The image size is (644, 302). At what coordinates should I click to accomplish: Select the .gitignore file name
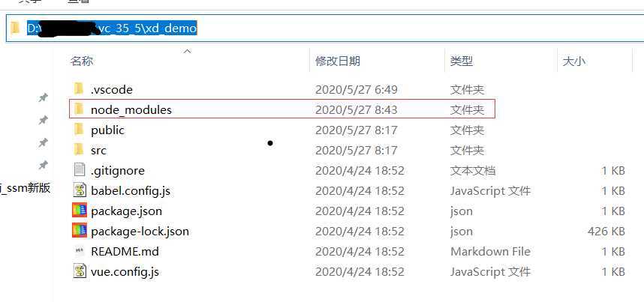tap(118, 171)
